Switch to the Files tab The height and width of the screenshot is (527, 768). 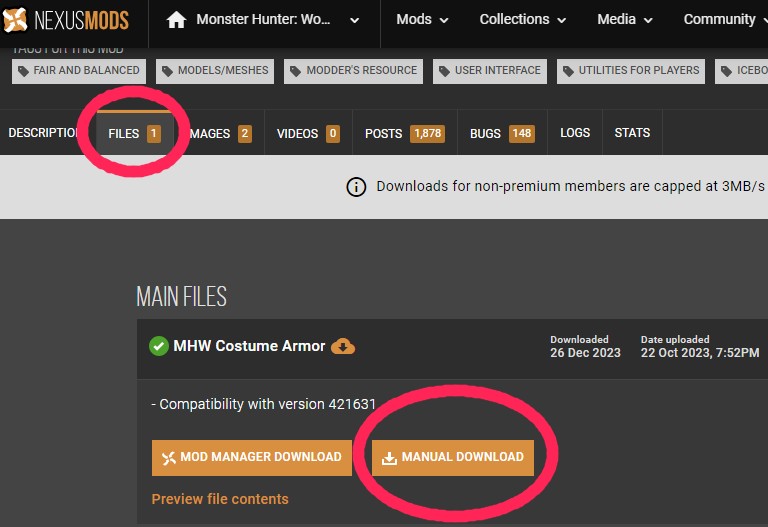(x=134, y=133)
